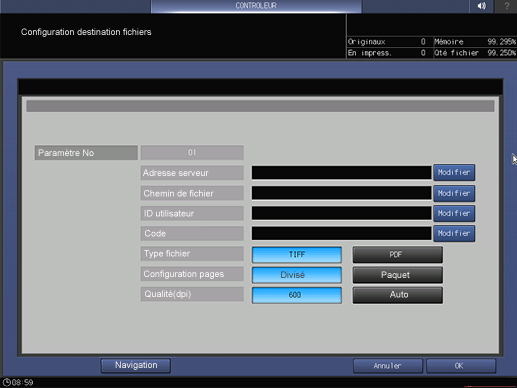Modify the ID utilisateur entry
Viewport: 517px width, 388px height.
click(x=454, y=213)
